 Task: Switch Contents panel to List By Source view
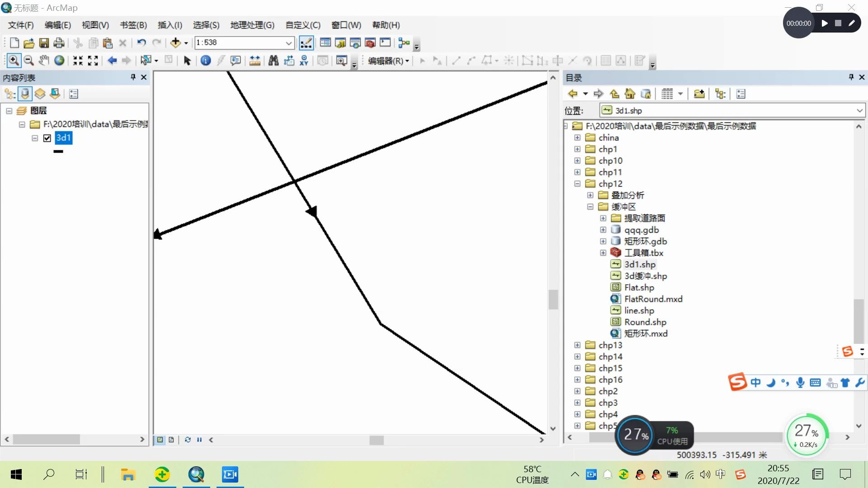[25, 94]
